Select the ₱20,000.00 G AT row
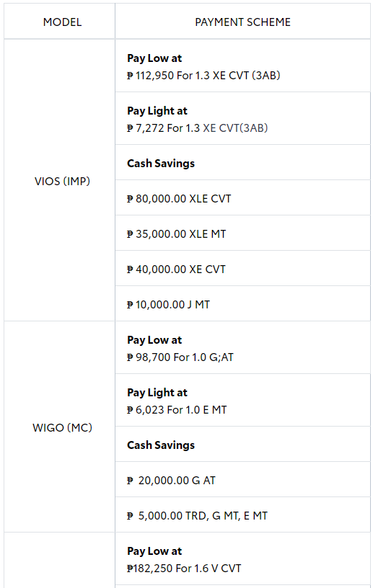 pos(242,480)
